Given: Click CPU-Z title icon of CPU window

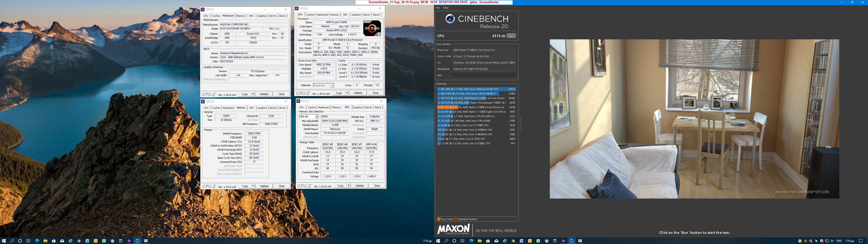Looking at the screenshot, I should click(297, 8).
